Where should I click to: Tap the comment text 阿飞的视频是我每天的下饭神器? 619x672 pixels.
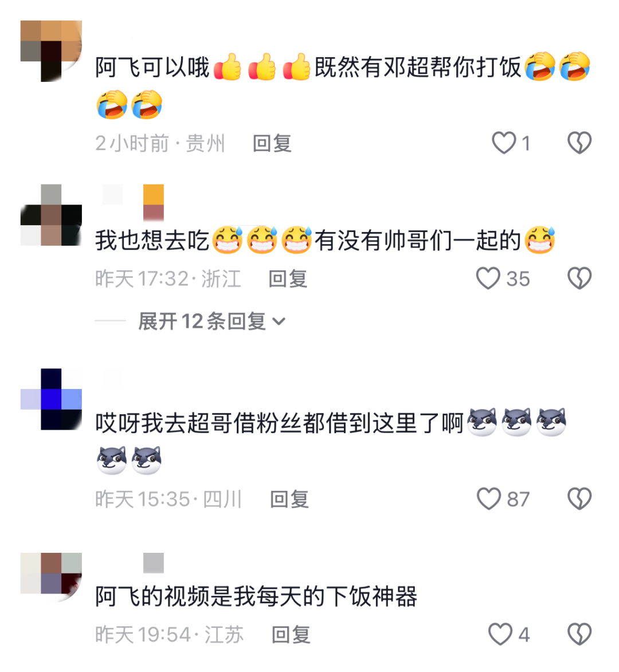coord(256,596)
